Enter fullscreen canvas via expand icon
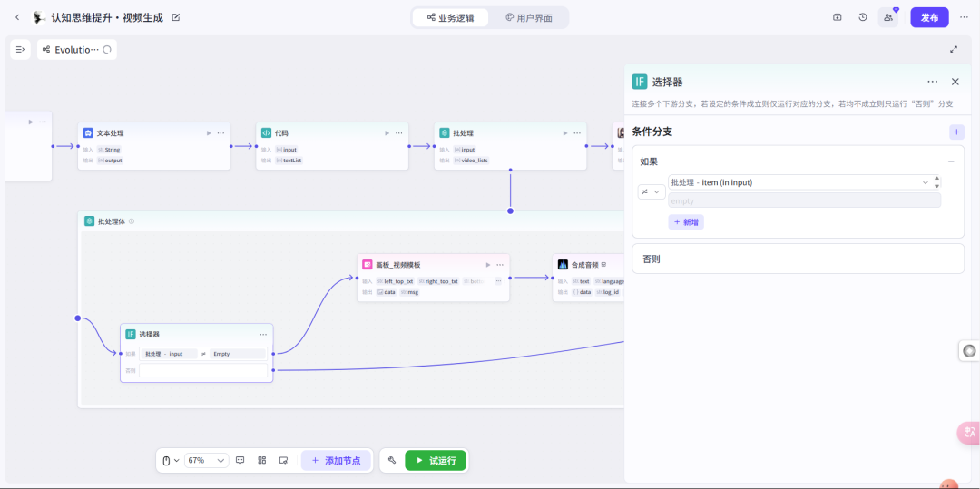The height and width of the screenshot is (489, 980). tap(954, 49)
